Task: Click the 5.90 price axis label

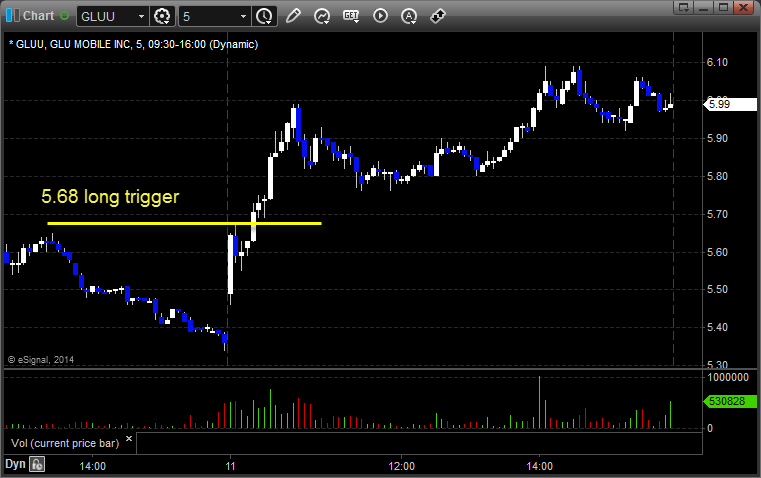Action: (717, 138)
